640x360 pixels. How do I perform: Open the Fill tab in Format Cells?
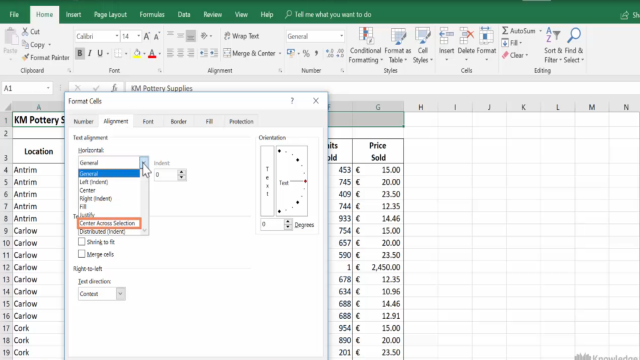point(209,122)
